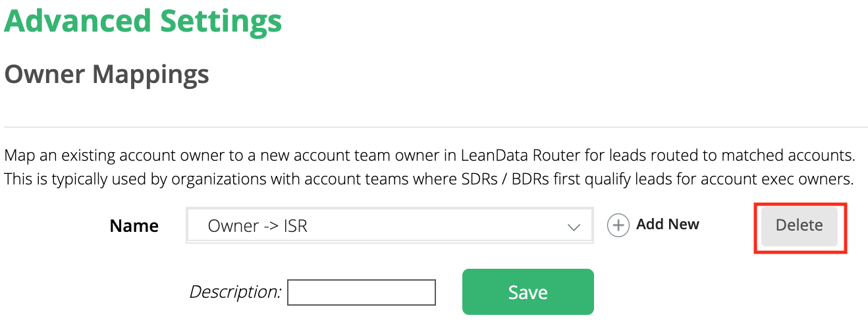Viewport: 868px width, 332px height.
Task: Click the sentence starting "This is typically used"
Action: point(429,179)
